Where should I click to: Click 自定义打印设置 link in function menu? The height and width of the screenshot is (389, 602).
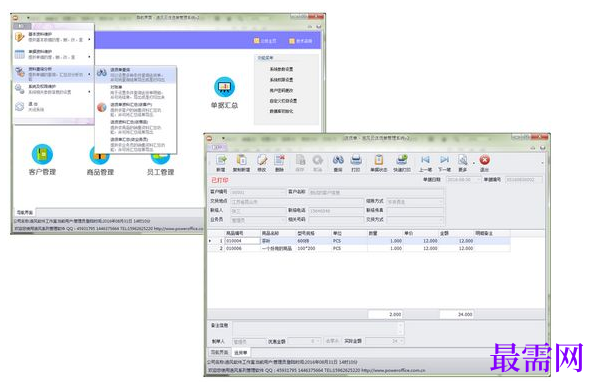[283, 101]
